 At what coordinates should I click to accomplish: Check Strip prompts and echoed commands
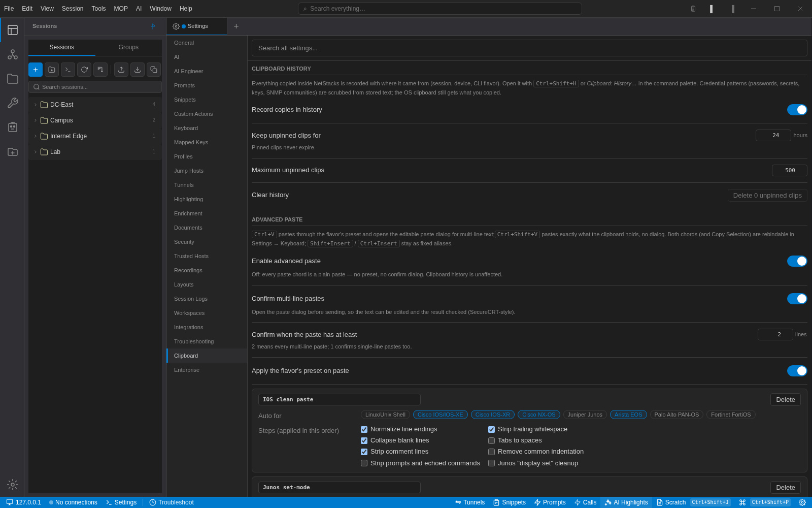coord(364,463)
